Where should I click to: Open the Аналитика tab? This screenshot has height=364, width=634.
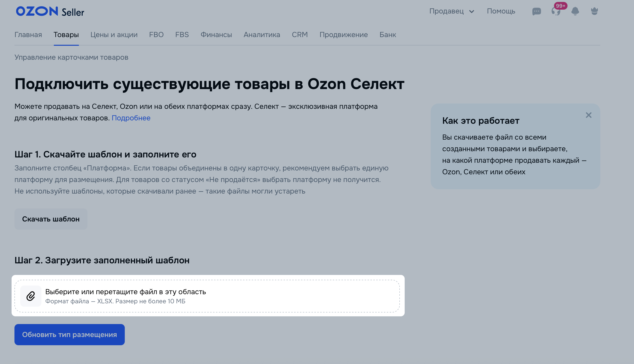(x=262, y=35)
